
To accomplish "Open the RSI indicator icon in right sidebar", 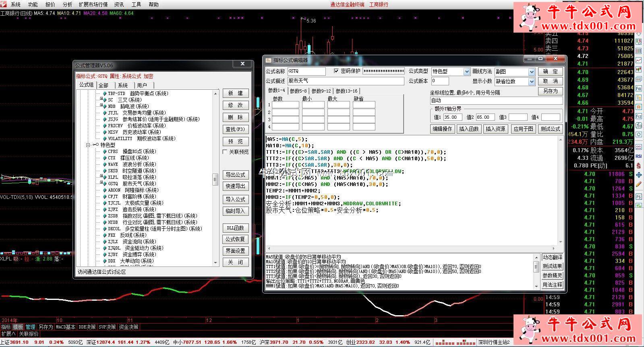I will tap(639, 156).
